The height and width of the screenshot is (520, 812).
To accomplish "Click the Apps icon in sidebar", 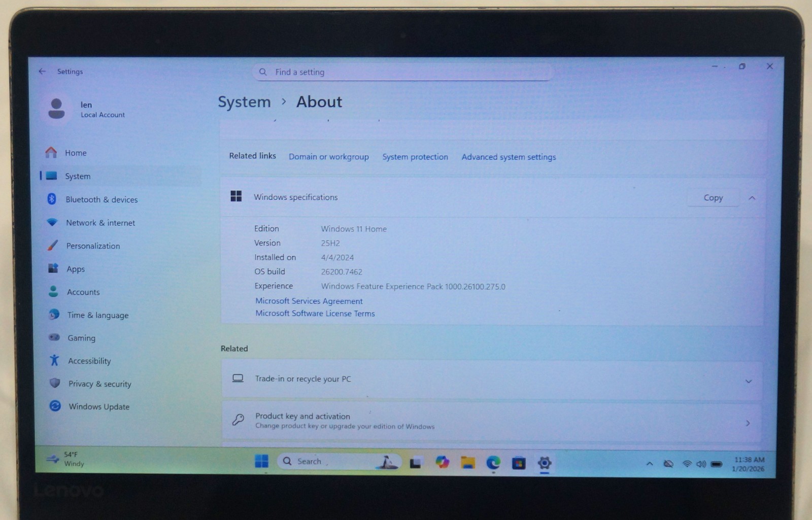I will point(53,268).
